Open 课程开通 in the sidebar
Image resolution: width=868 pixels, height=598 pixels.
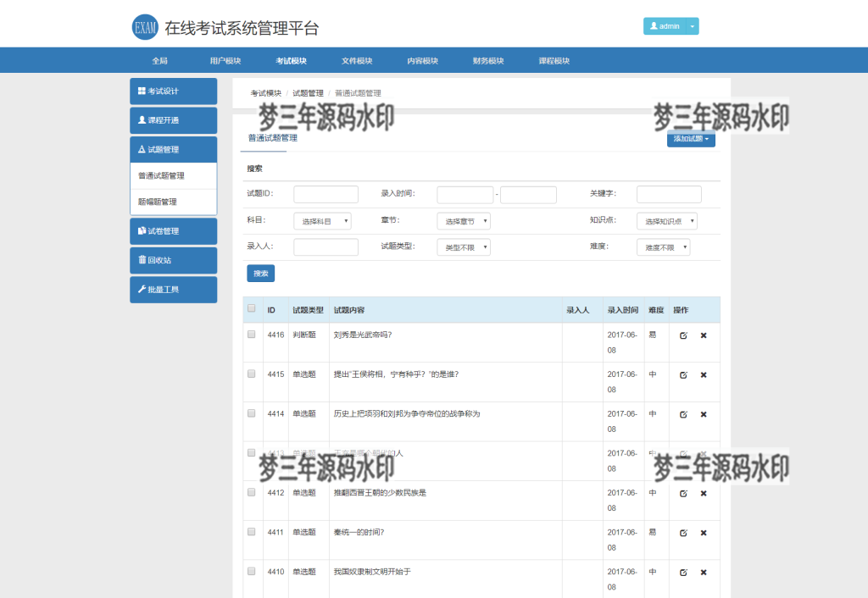pos(173,120)
